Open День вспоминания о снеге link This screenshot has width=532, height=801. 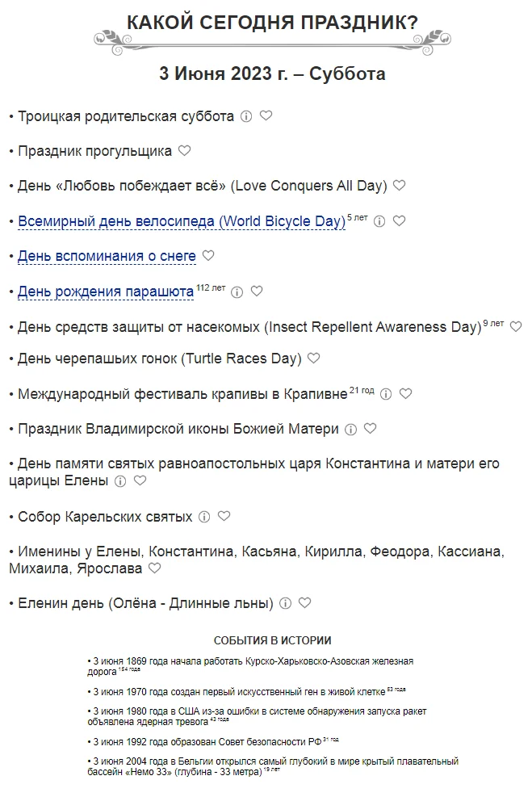(x=107, y=256)
